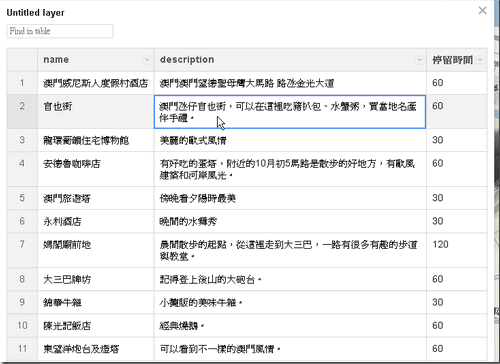Select the 30 duration in 澳門旅遊塔 row

457,198
